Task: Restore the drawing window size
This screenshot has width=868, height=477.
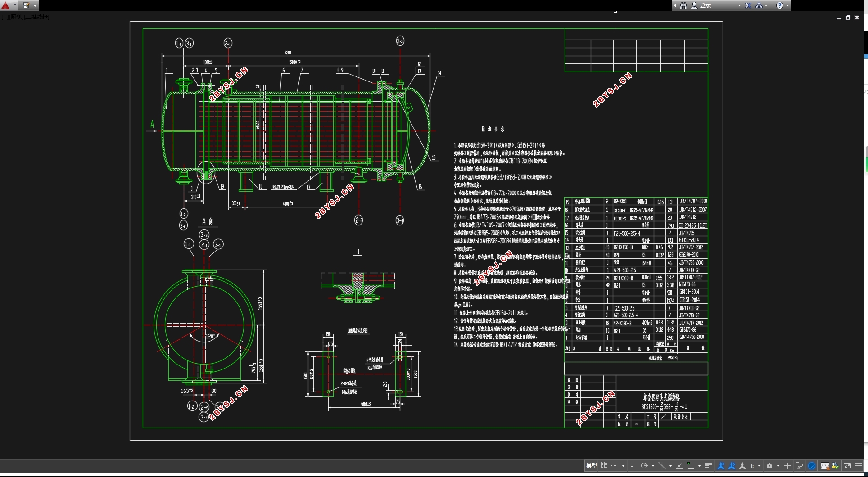Action: click(x=848, y=18)
